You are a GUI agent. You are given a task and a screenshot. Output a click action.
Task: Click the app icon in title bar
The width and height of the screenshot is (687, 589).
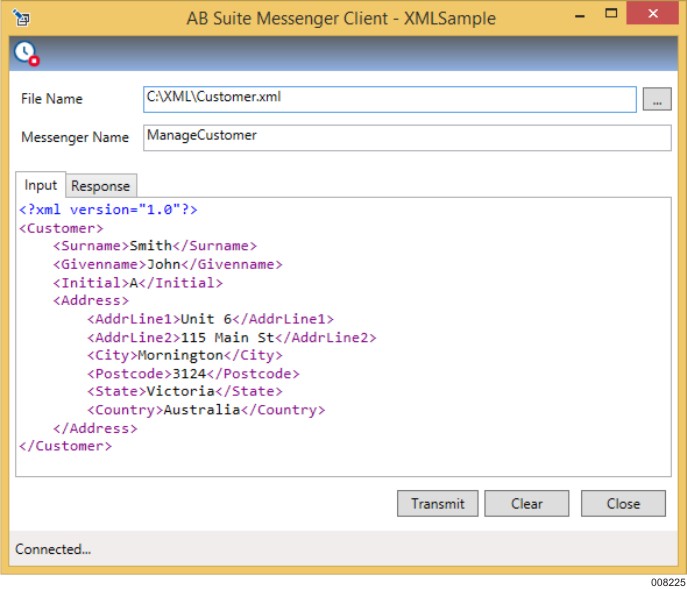[x=21, y=17]
